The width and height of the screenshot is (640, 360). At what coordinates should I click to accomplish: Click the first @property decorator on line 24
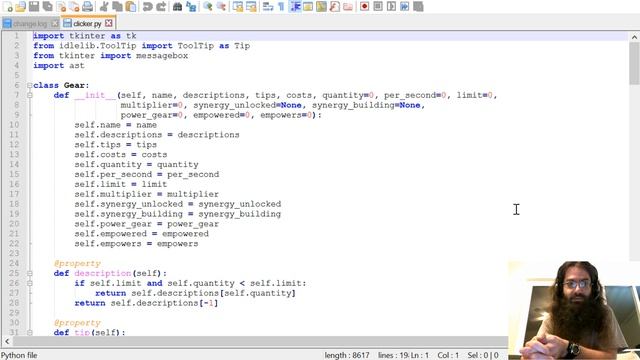pyautogui.click(x=77, y=264)
